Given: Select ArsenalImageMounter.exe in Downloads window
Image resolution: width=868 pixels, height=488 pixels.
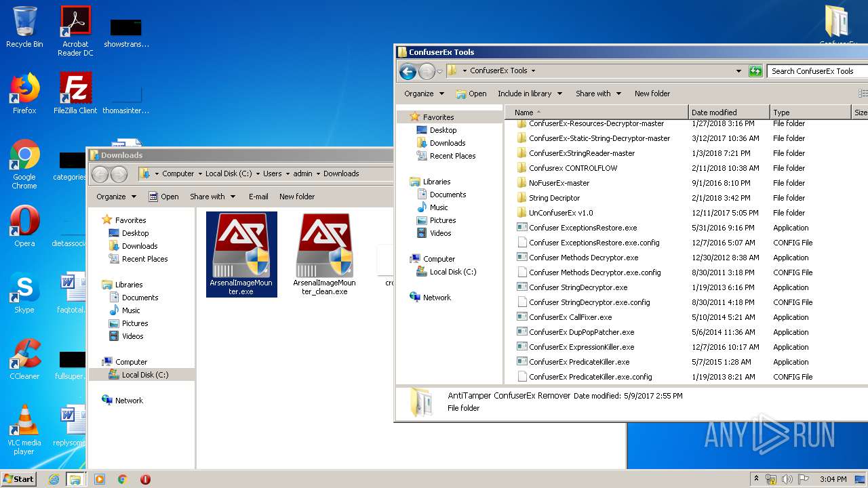Looking at the screenshot, I should (241, 254).
